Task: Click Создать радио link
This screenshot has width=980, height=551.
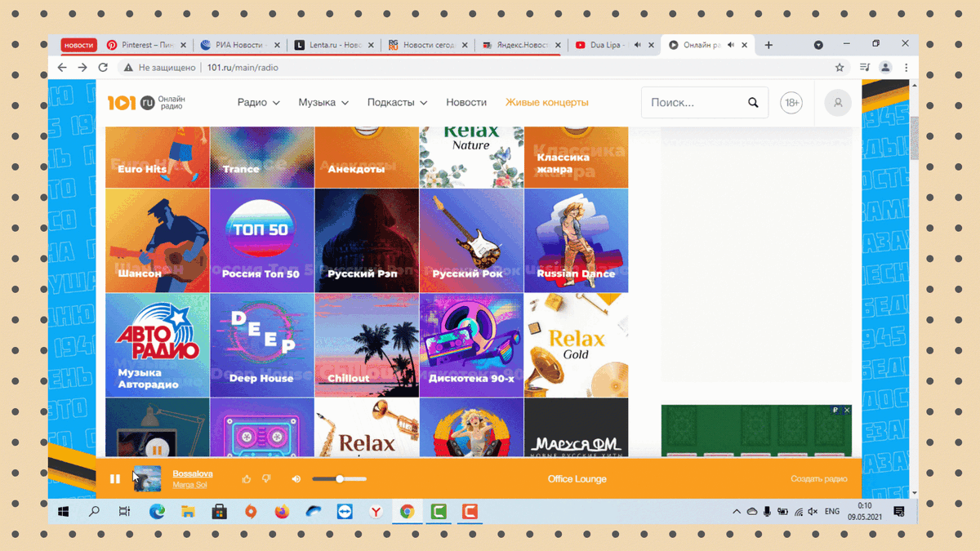Action: (x=819, y=479)
